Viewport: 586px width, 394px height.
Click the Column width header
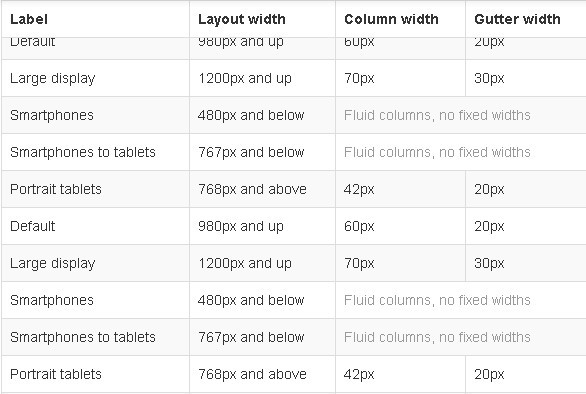pyautogui.click(x=391, y=19)
